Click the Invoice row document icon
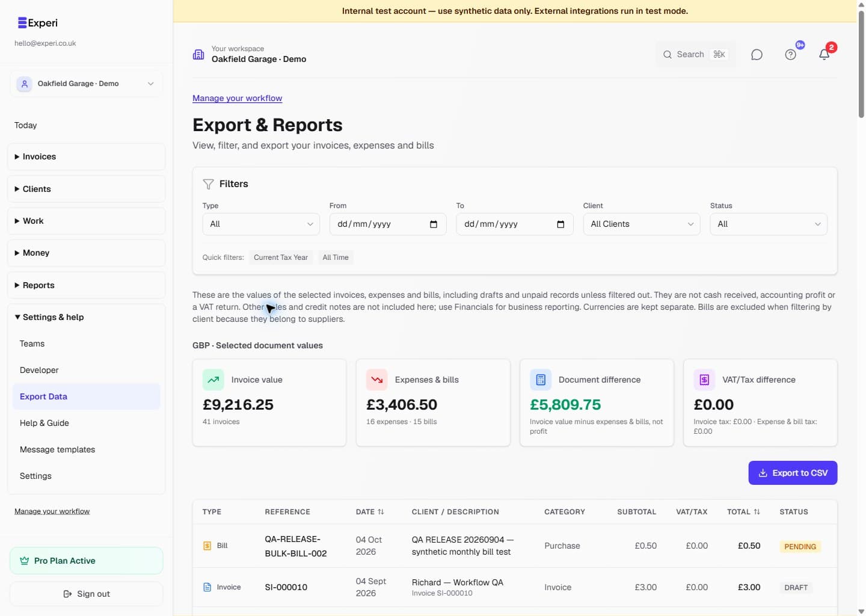Image resolution: width=866 pixels, height=616 pixels. coord(207,587)
